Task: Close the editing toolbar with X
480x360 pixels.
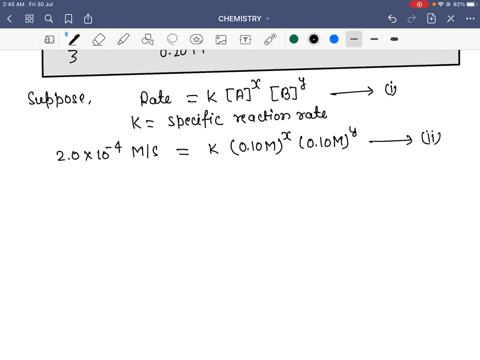Action: click(451, 19)
